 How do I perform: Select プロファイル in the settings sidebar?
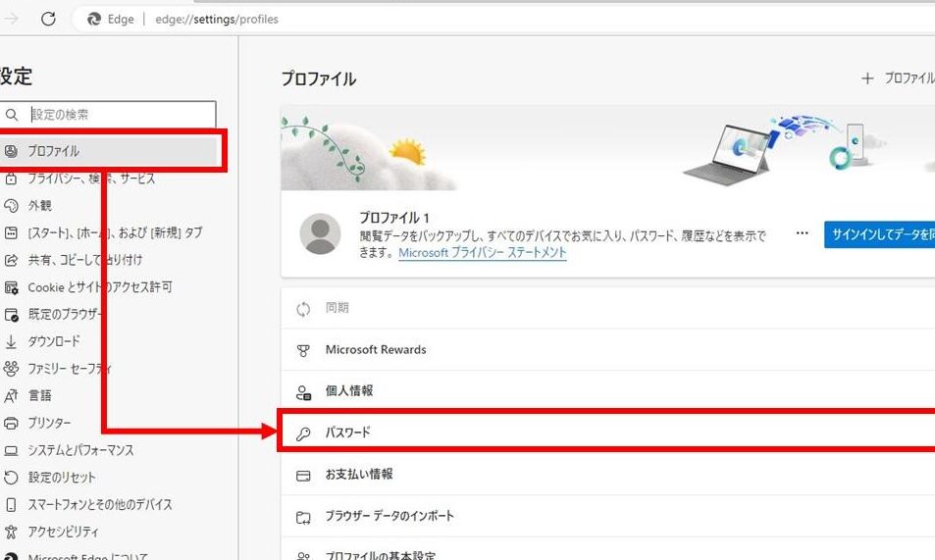coord(54,151)
